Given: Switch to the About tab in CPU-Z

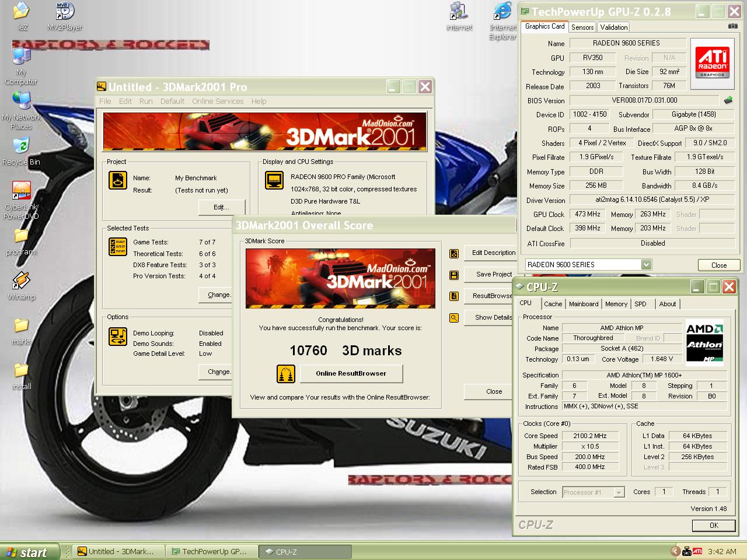Looking at the screenshot, I should click(x=668, y=304).
